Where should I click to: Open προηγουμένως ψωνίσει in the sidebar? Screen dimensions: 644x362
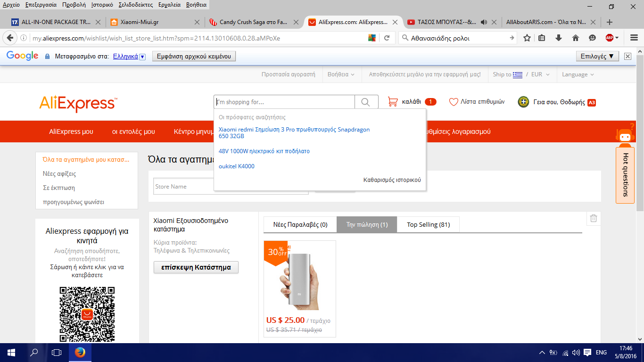[74, 202]
